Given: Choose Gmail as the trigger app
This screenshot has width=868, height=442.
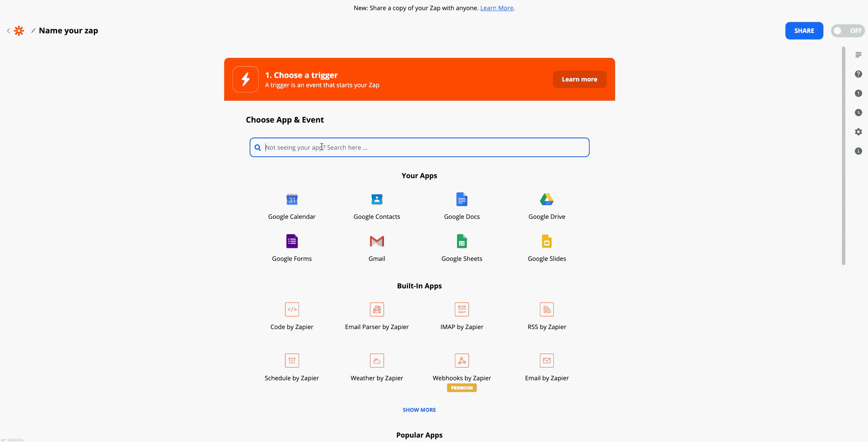Looking at the screenshot, I should click(x=377, y=241).
